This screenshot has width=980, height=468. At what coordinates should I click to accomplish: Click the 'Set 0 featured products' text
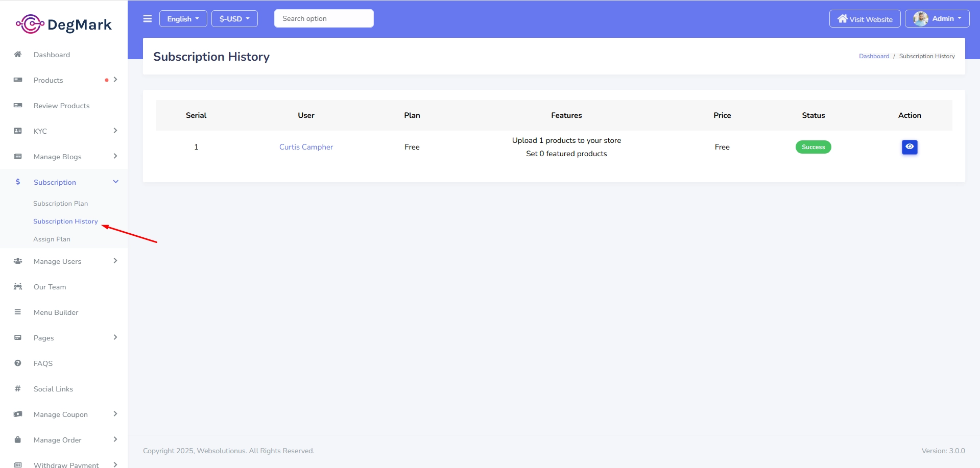point(566,154)
